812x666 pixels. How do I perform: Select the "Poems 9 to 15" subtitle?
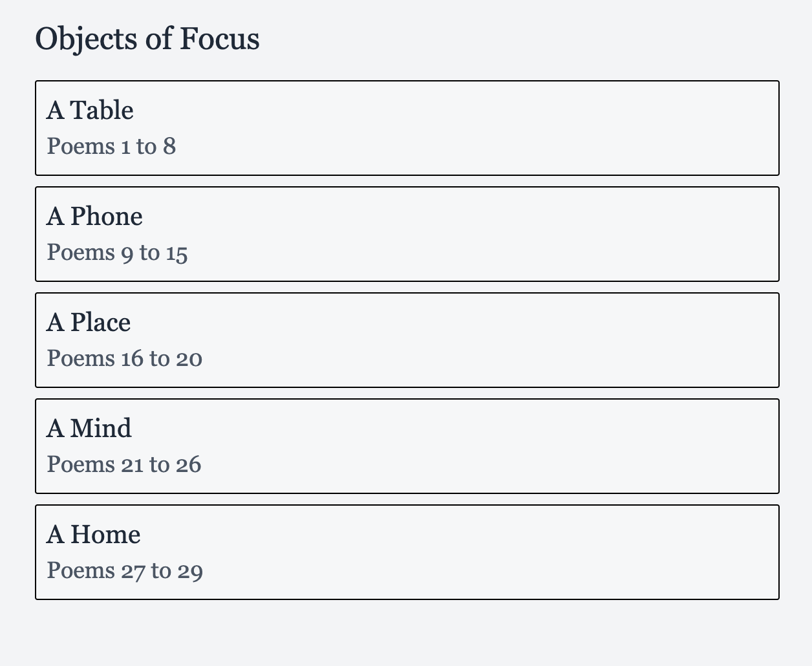point(117,253)
